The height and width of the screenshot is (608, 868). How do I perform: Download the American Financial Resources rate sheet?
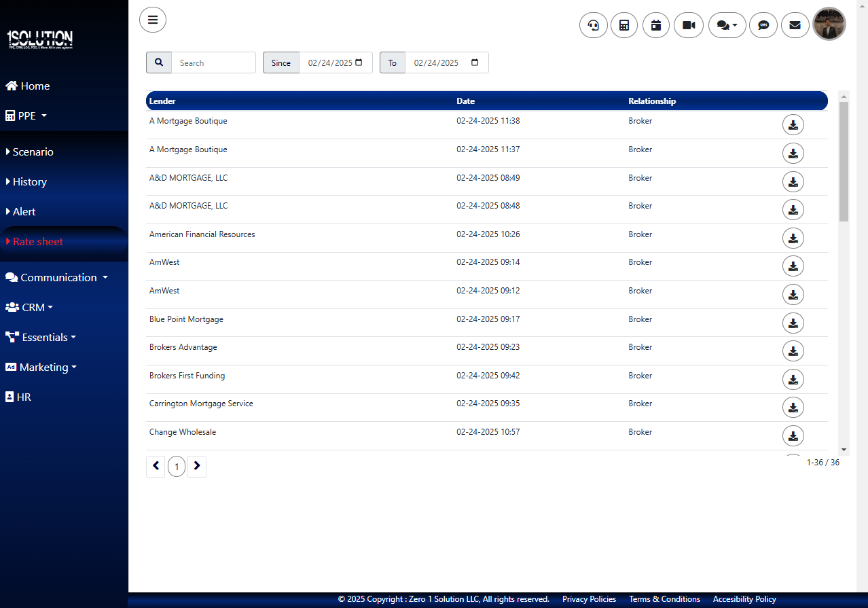coord(793,238)
